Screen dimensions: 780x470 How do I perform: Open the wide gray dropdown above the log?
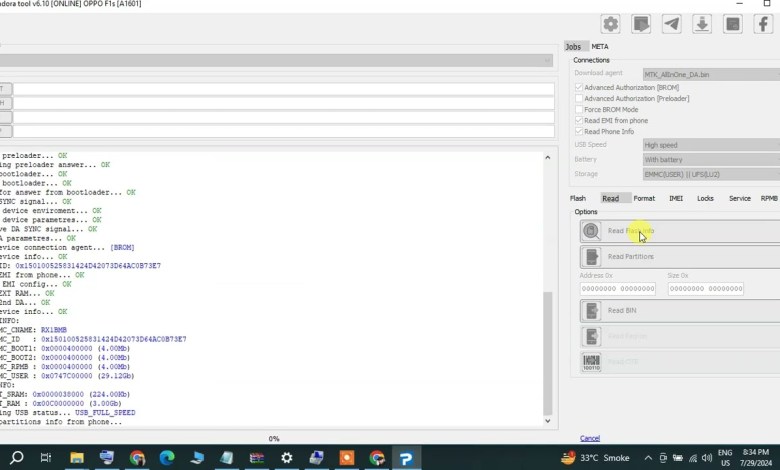[x=276, y=60]
